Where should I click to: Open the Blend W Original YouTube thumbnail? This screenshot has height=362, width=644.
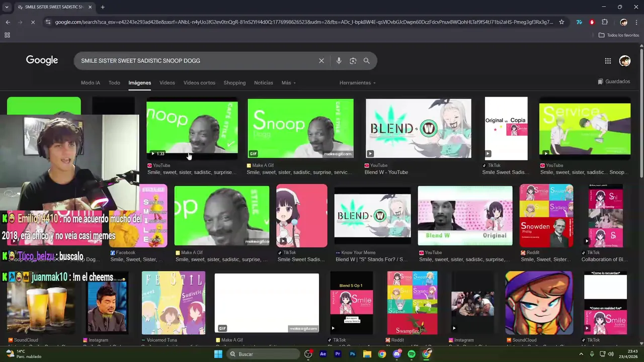pyautogui.click(x=465, y=216)
